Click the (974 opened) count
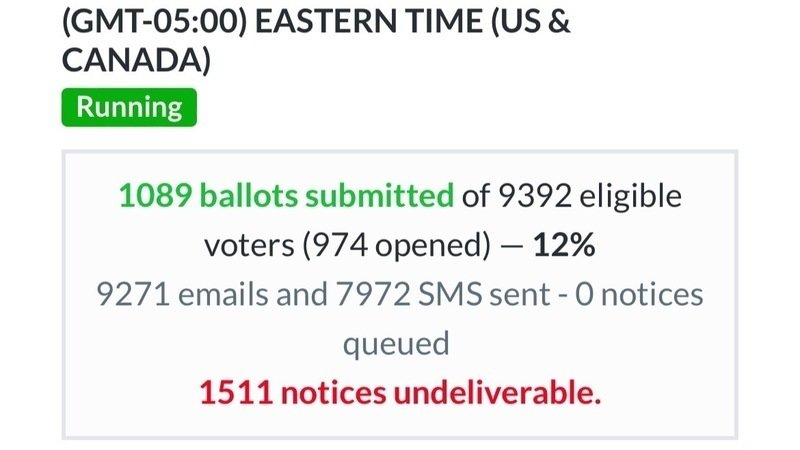The image size is (800, 450). [x=391, y=246]
